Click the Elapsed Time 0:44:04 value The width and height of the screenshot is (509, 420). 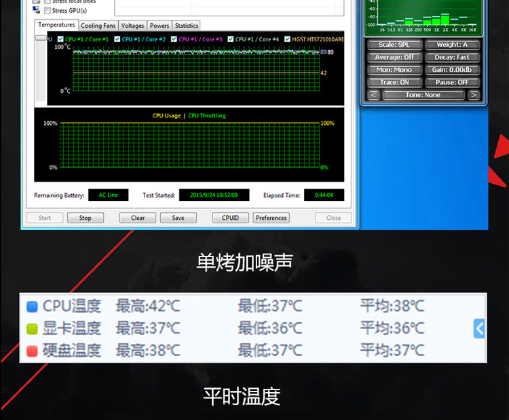click(x=324, y=195)
